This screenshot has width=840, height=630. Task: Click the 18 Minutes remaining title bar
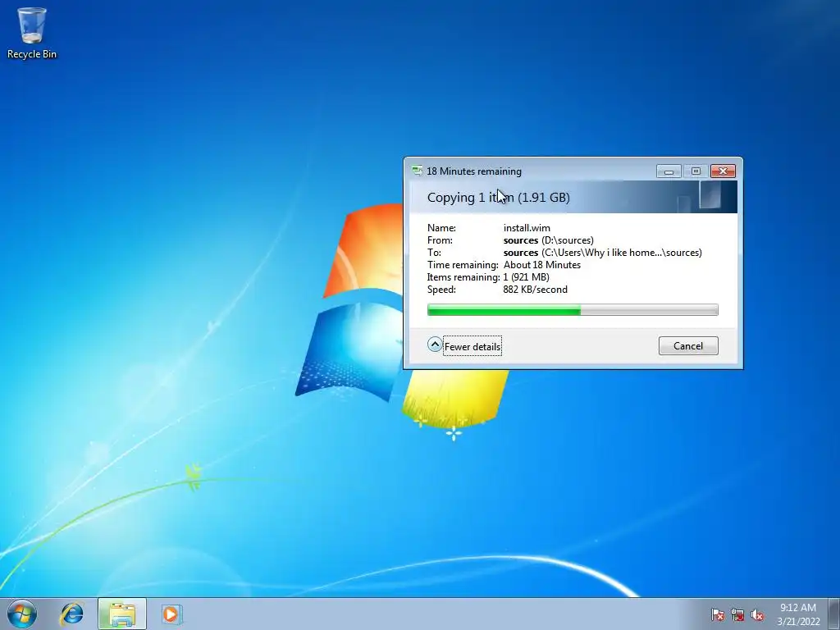click(x=474, y=171)
